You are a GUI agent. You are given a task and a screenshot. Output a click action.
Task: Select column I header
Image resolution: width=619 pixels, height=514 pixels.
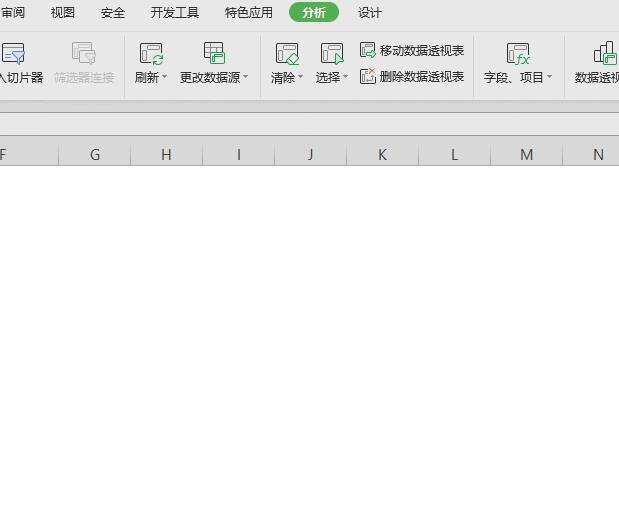pyautogui.click(x=239, y=154)
